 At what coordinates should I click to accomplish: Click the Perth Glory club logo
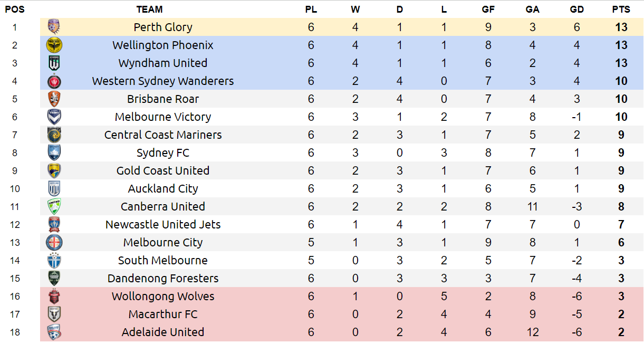point(54,27)
